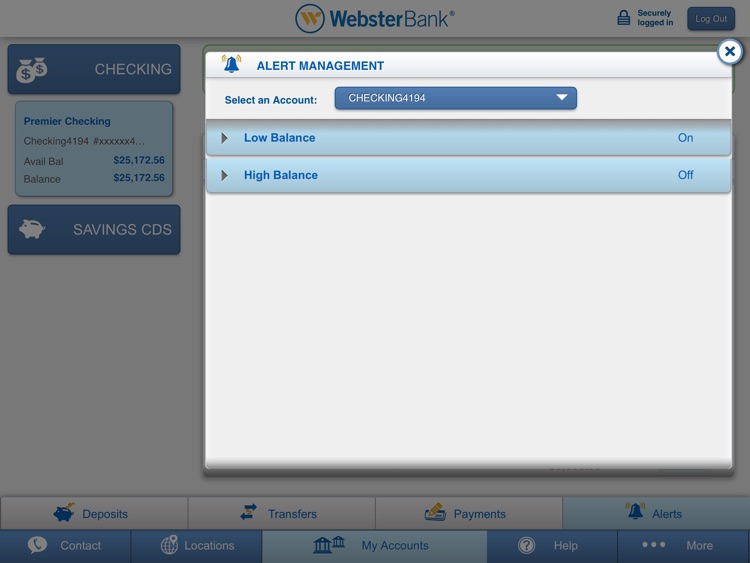Click the three dots More icon
This screenshot has width=750, height=563.
point(653,544)
